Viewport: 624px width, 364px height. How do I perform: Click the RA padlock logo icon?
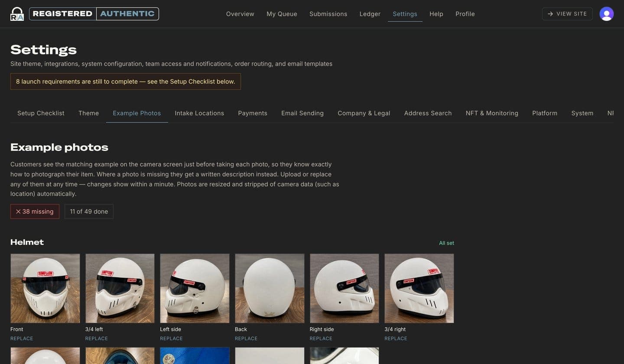17,14
